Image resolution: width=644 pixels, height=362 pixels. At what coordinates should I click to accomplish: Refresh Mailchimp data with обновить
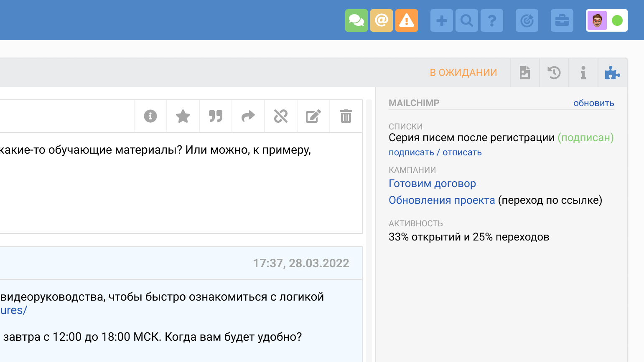pos(593,103)
